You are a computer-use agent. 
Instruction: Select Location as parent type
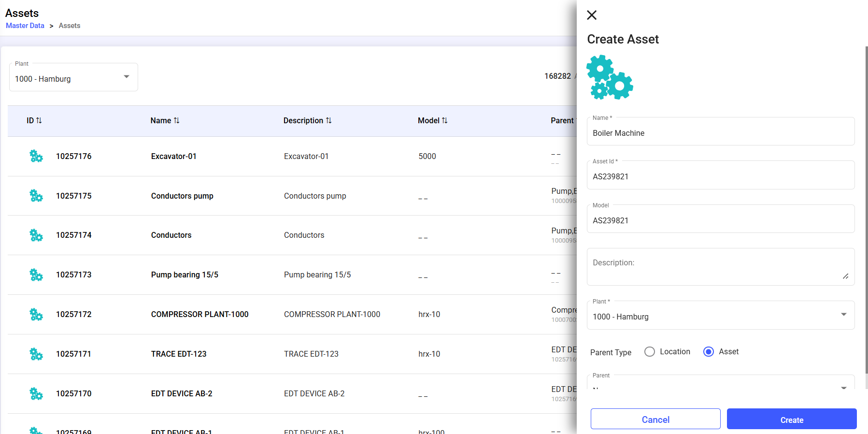[x=650, y=352]
